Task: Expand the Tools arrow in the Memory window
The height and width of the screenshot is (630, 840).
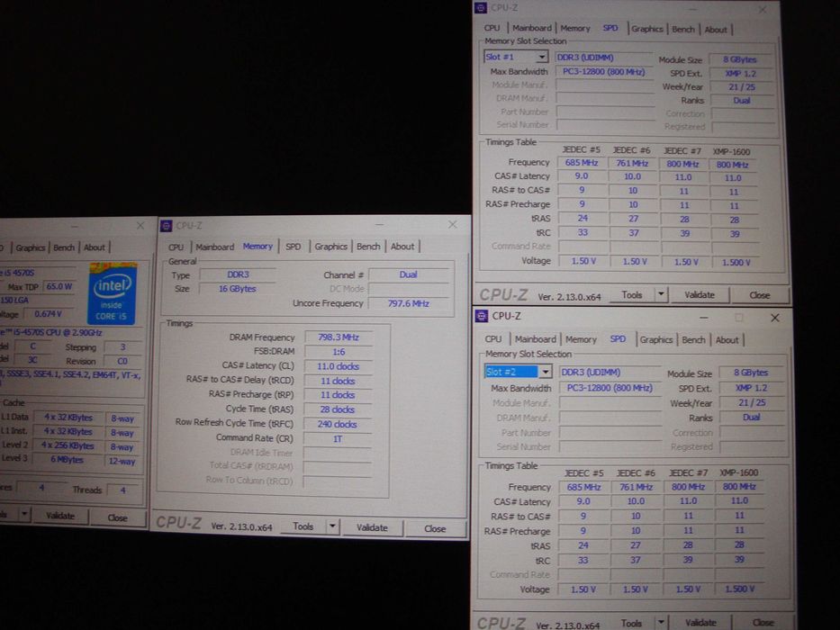Action: (332, 526)
